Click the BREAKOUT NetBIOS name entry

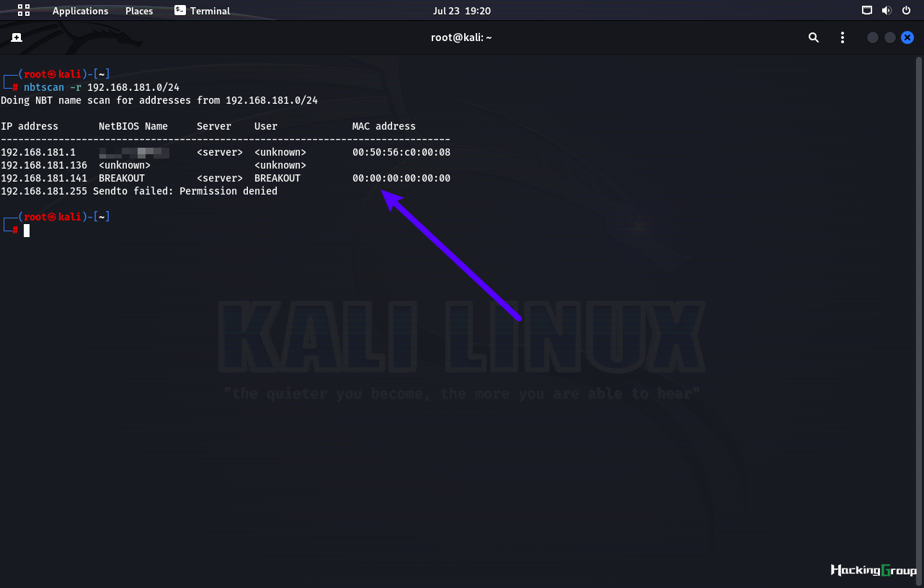coord(122,178)
